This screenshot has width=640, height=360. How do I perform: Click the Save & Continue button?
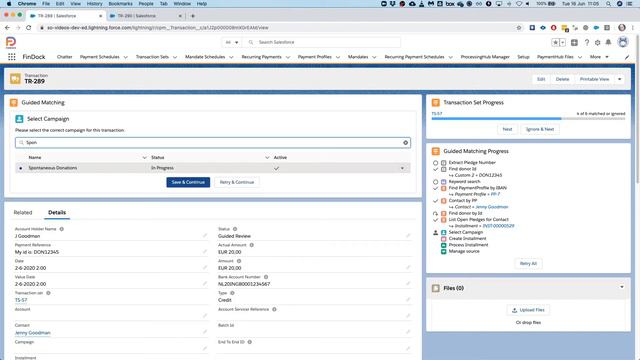pyautogui.click(x=188, y=182)
